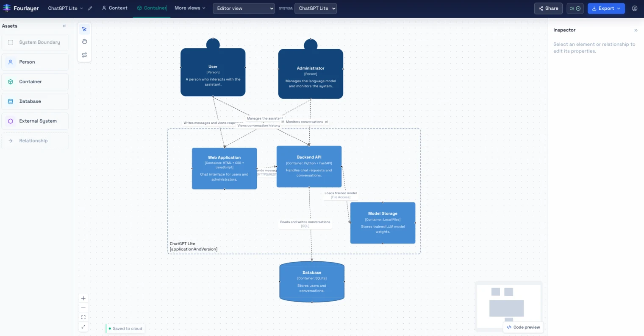Click the Fourlayer logo
Screen dimensions: 644x336
click(21, 8)
